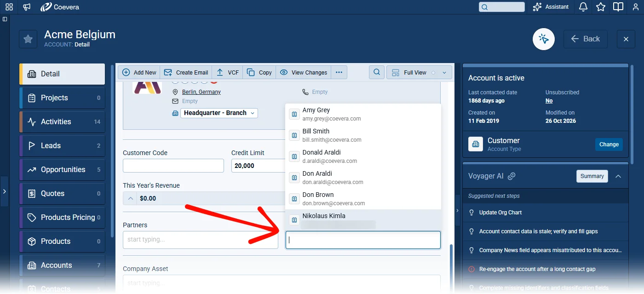The image size is (644, 294).
Task: Select Company News misattributed suggestion
Action: (x=545, y=250)
